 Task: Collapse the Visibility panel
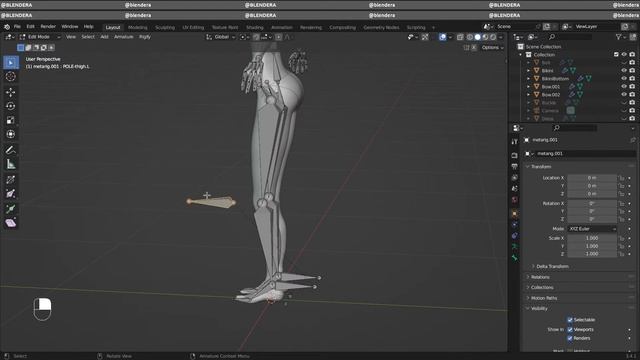[x=539, y=309]
